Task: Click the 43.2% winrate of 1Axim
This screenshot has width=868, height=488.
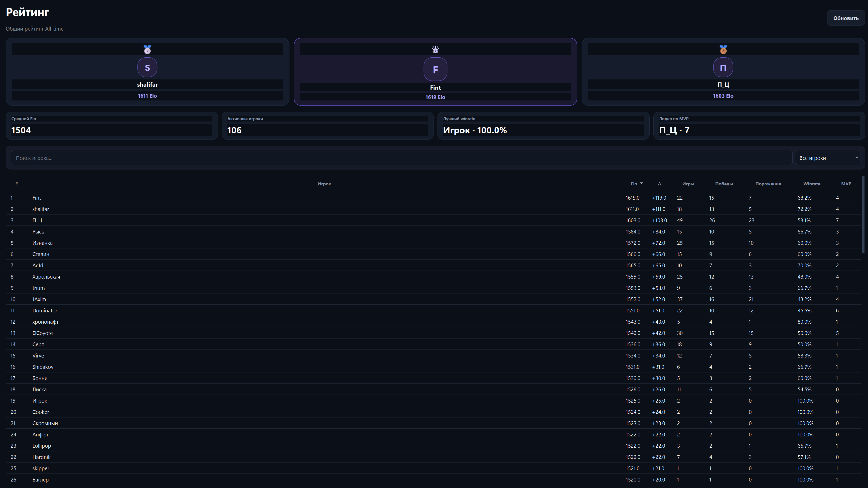Action: coord(804,299)
